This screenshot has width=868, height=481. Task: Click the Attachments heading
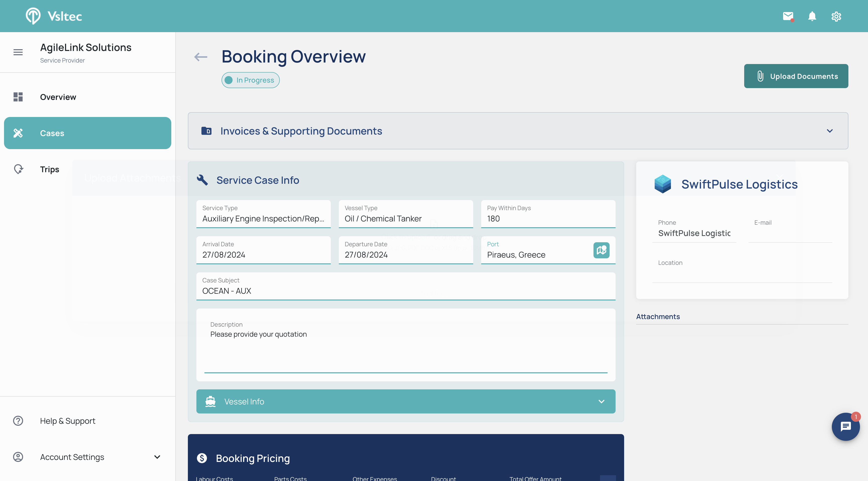tap(658, 317)
